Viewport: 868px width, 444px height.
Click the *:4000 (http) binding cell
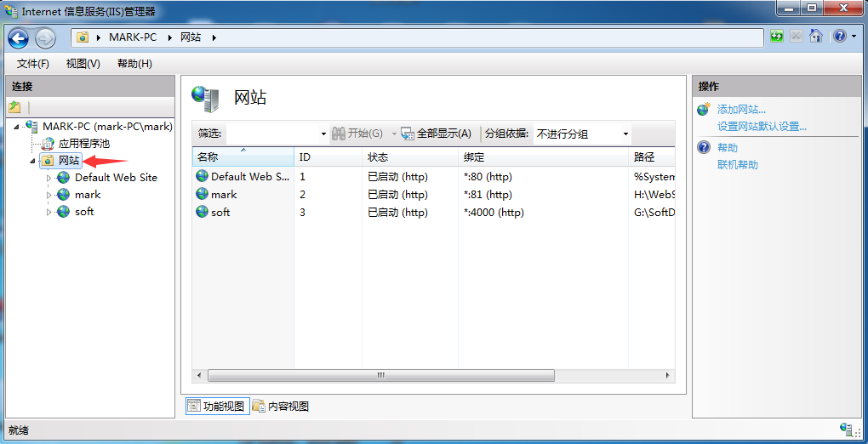494,213
